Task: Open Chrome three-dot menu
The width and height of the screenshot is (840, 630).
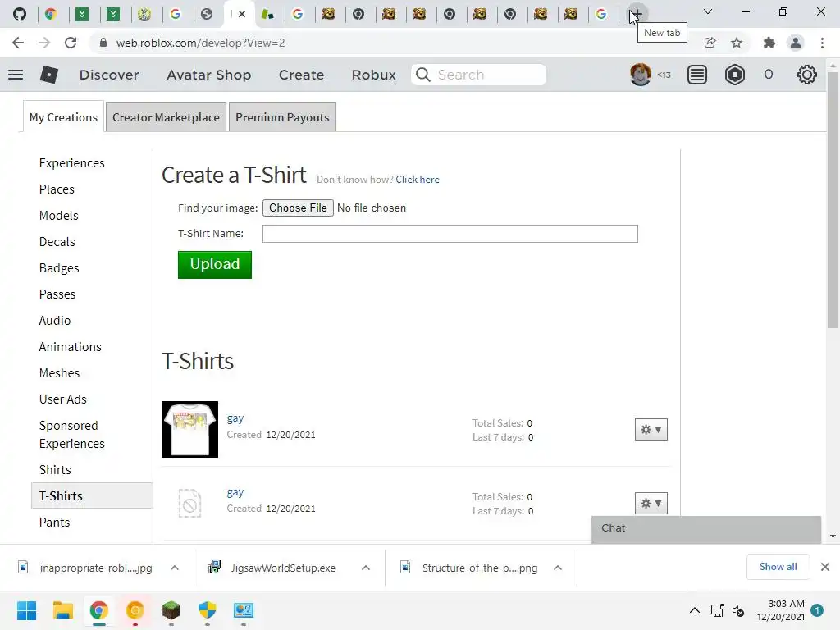Action: point(822,43)
